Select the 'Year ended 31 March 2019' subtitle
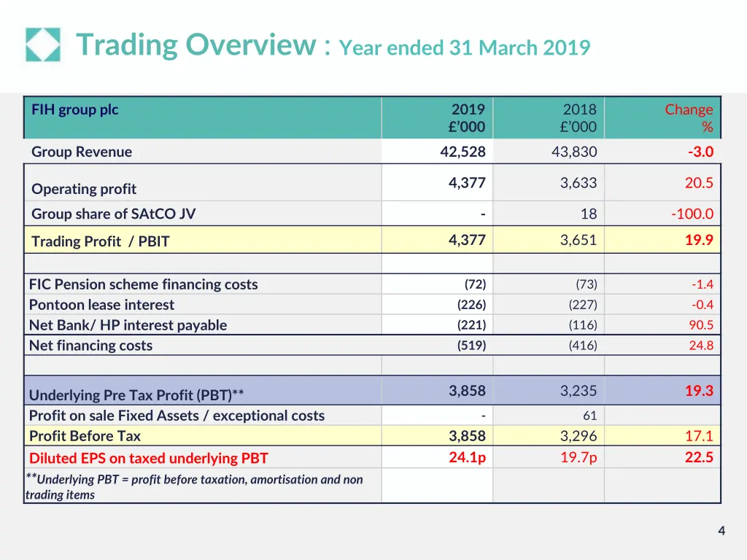747x560 pixels. (x=465, y=48)
